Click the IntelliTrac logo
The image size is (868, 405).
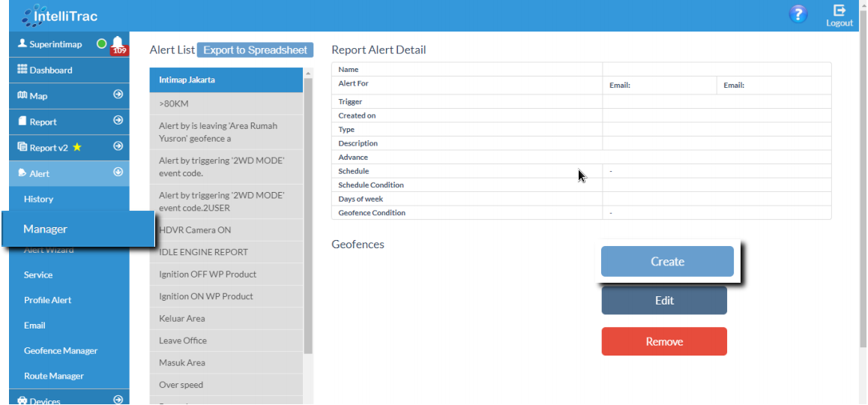[x=60, y=15]
